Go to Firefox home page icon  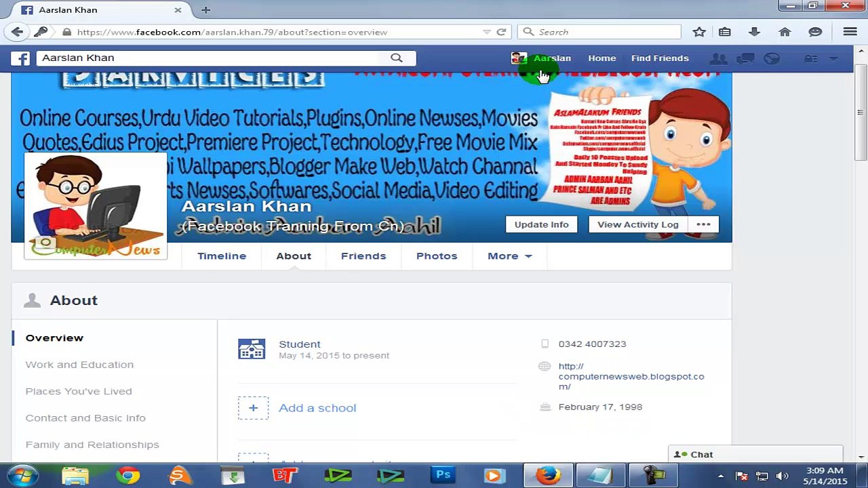(785, 32)
